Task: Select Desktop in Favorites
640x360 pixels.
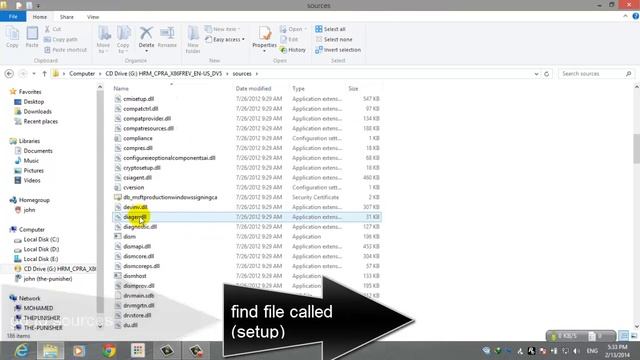Action: point(33,102)
